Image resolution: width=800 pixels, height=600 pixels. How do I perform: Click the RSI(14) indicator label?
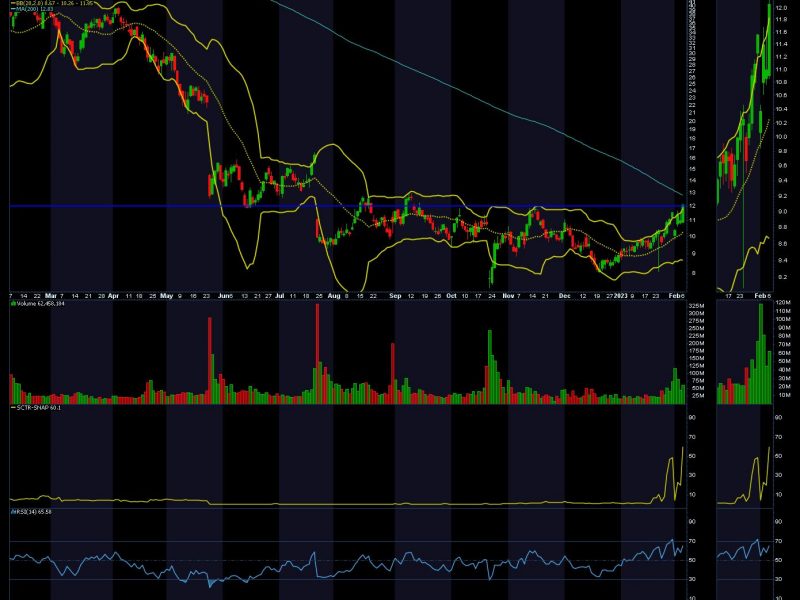click(32, 511)
